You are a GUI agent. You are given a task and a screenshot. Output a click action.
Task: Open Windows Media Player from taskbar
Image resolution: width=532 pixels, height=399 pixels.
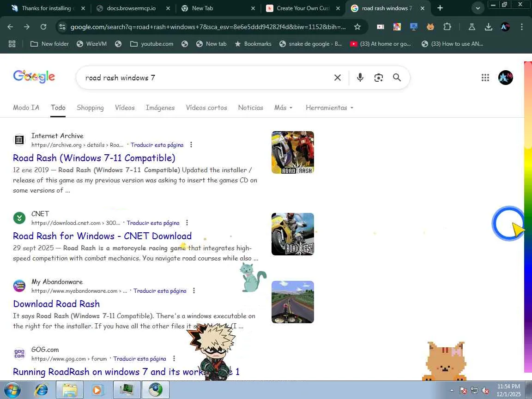(97, 390)
